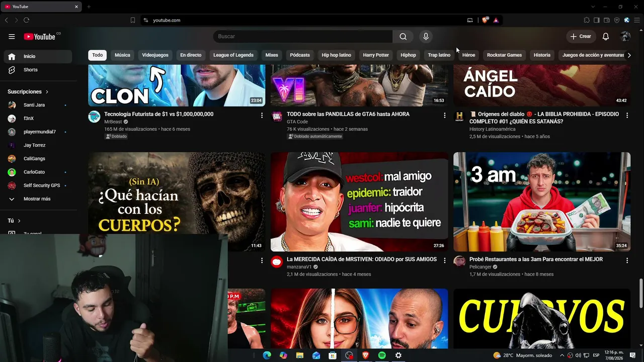This screenshot has height=362, width=644.
Task: Click the page vertical scrollbar thumb
Action: pyautogui.click(x=640, y=294)
